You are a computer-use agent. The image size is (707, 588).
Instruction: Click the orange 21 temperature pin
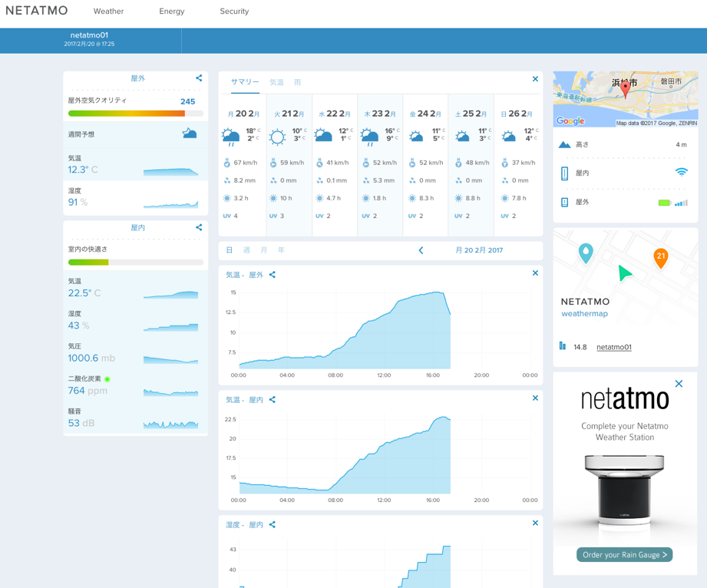tap(661, 258)
